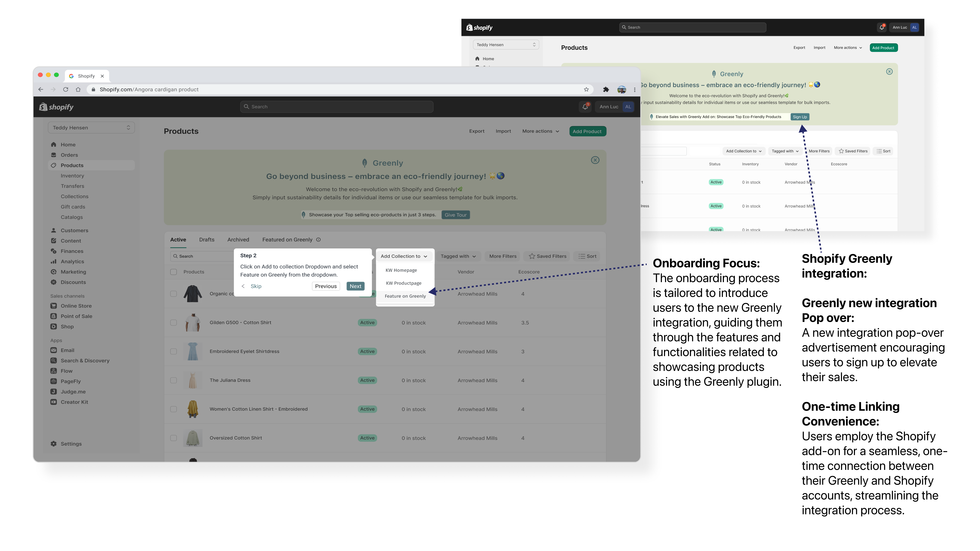Open browser extensions puzzle icon
980x551 pixels.
[606, 89]
